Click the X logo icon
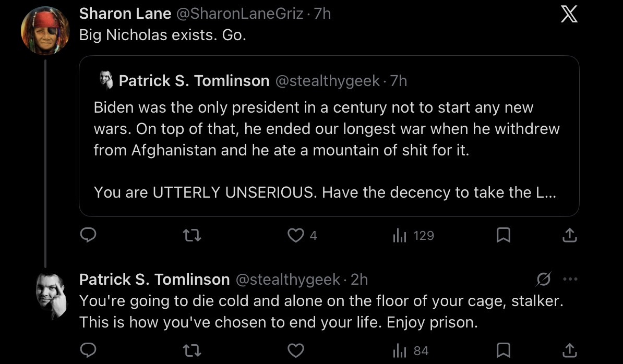Viewport: 623px width, 364px height. [569, 14]
